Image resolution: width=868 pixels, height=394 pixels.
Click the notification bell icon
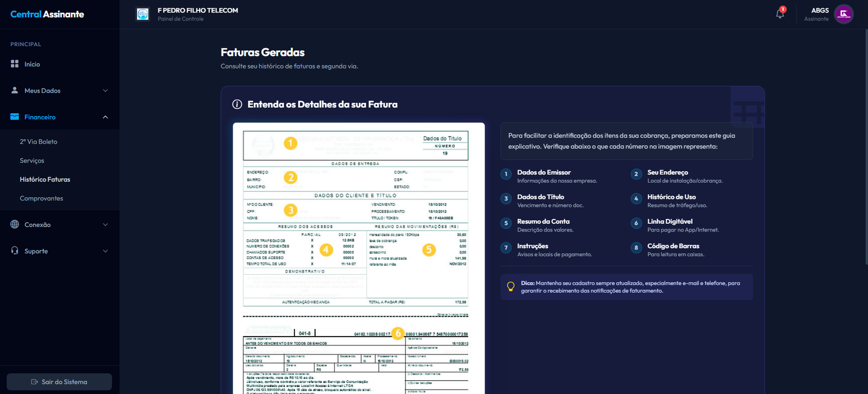click(780, 14)
